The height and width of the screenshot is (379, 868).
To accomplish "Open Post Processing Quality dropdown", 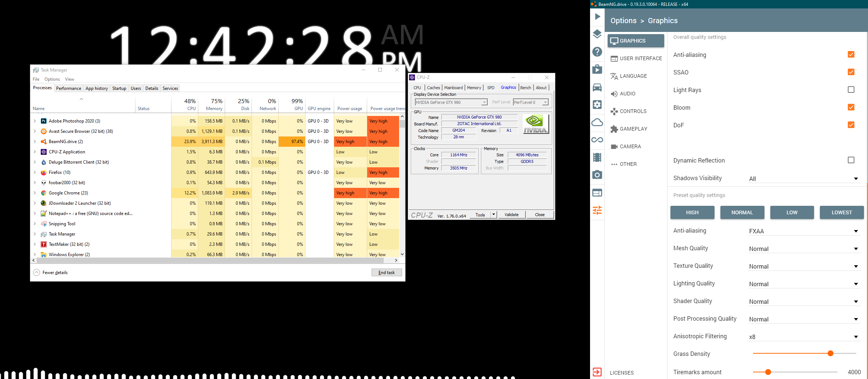I will click(804, 319).
